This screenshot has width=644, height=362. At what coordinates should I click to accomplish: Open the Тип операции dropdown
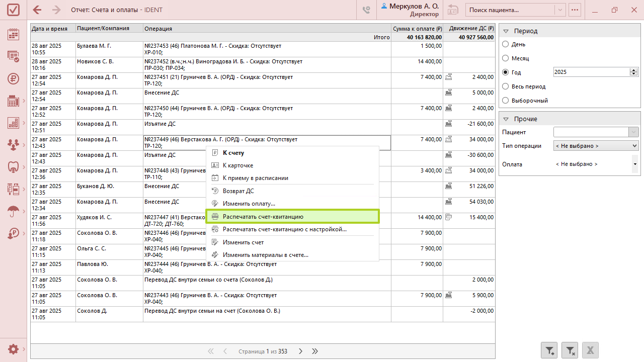[596, 146]
